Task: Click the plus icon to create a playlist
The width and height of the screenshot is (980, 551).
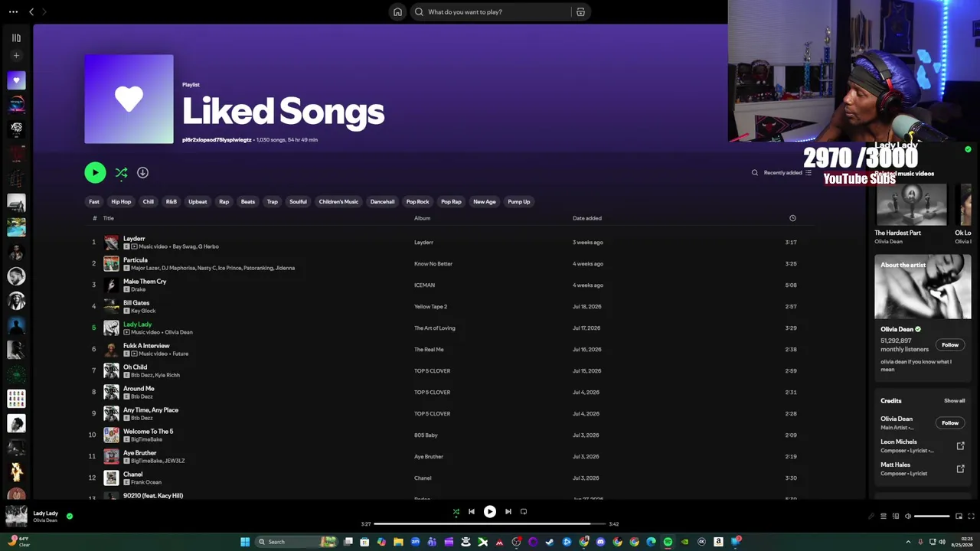Action: [16, 55]
